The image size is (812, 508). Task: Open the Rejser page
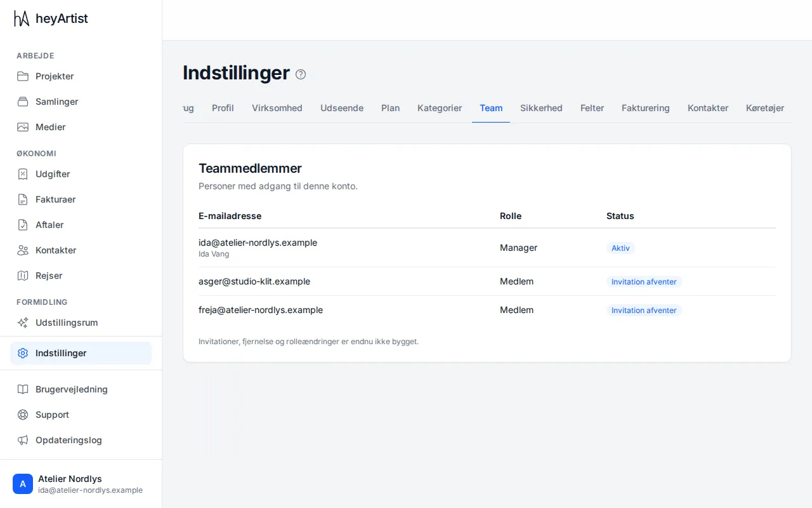[81, 276]
